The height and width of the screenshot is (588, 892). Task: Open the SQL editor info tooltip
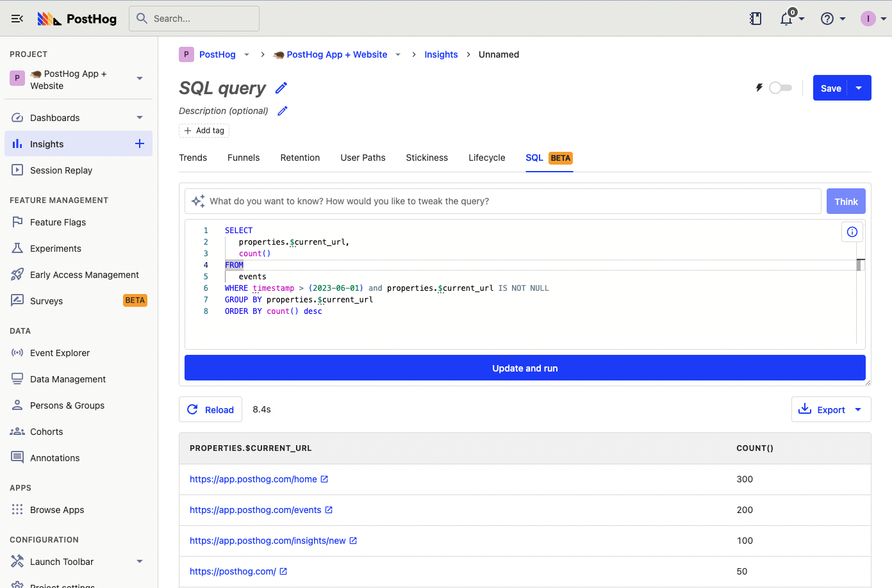pos(852,231)
